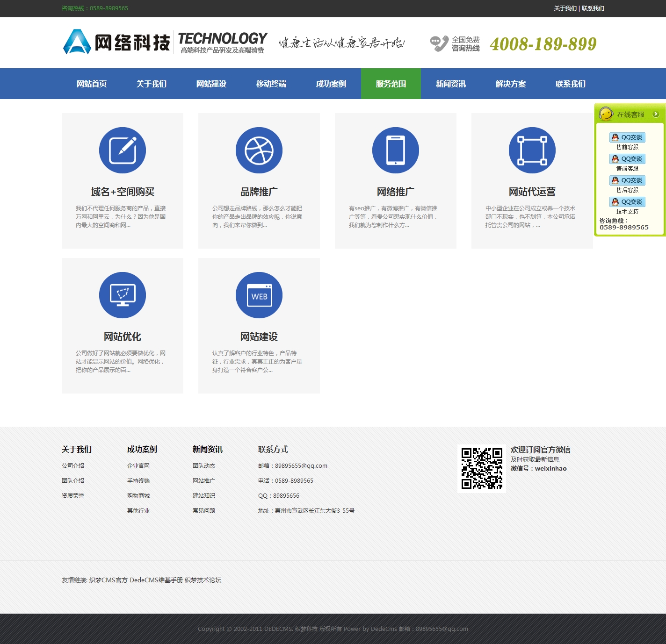Screen dimensions: 666x644
Task: Click the 联系我们 link in top bar
Action: click(593, 8)
